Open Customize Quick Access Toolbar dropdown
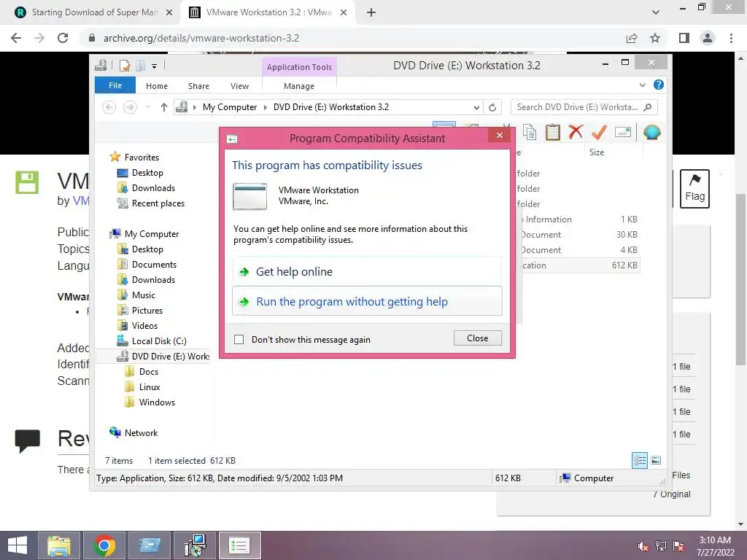 click(155, 66)
